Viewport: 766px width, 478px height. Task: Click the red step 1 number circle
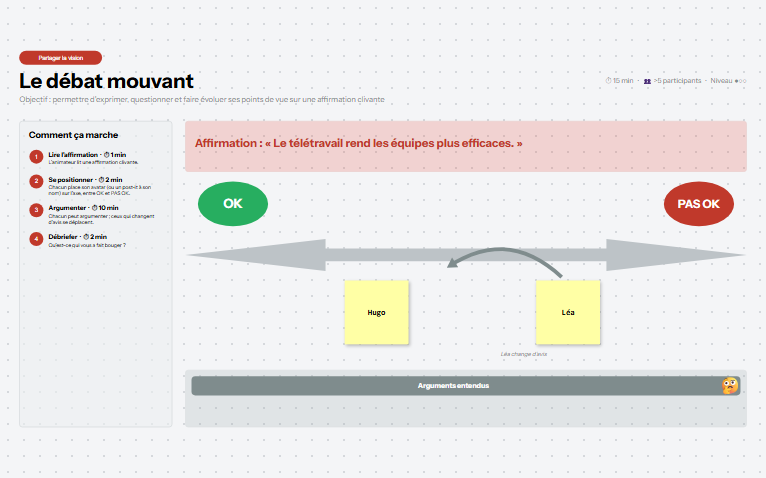pos(36,157)
